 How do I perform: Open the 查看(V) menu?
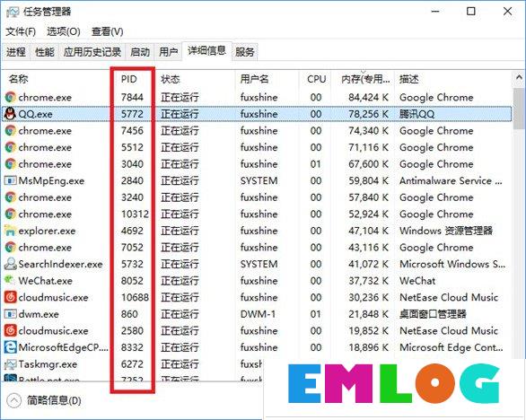tap(108, 32)
